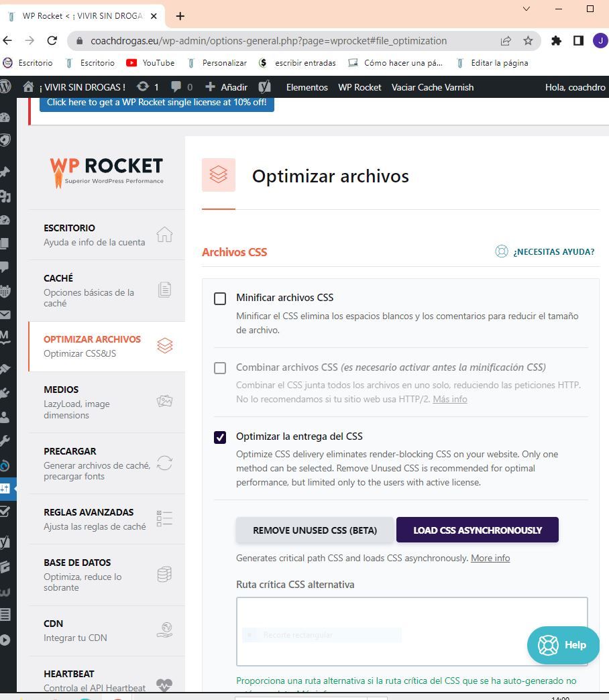This screenshot has height=700, width=609.
Task: Open the Elementos admin bar menu
Action: 307,87
